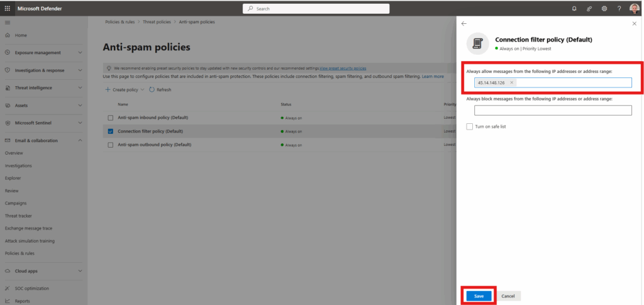Click the SOC optimization icon
This screenshot has width=644, height=305.
8,288
